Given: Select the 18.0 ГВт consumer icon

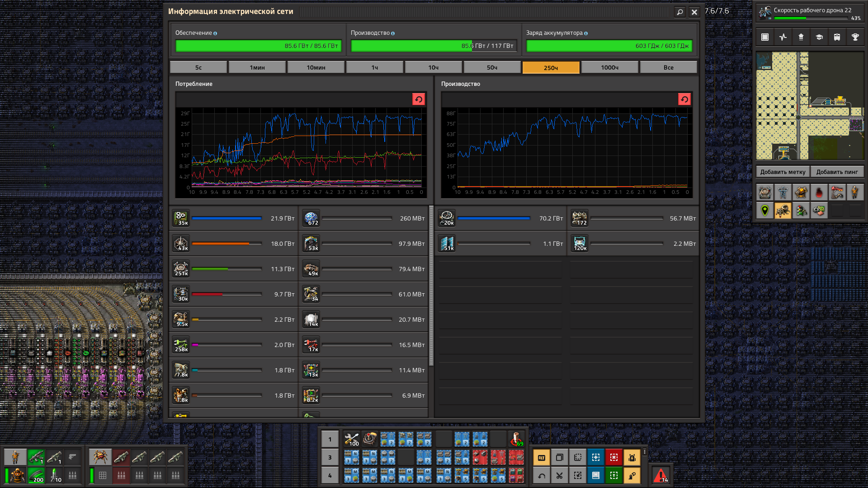Looking at the screenshot, I should (x=181, y=244).
